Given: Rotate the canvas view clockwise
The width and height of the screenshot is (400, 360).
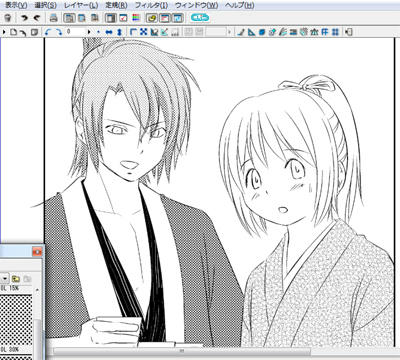Looking at the screenshot, I should [x=59, y=32].
